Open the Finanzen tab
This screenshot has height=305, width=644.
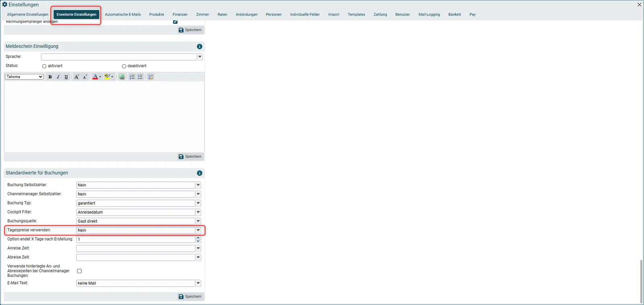[180, 14]
